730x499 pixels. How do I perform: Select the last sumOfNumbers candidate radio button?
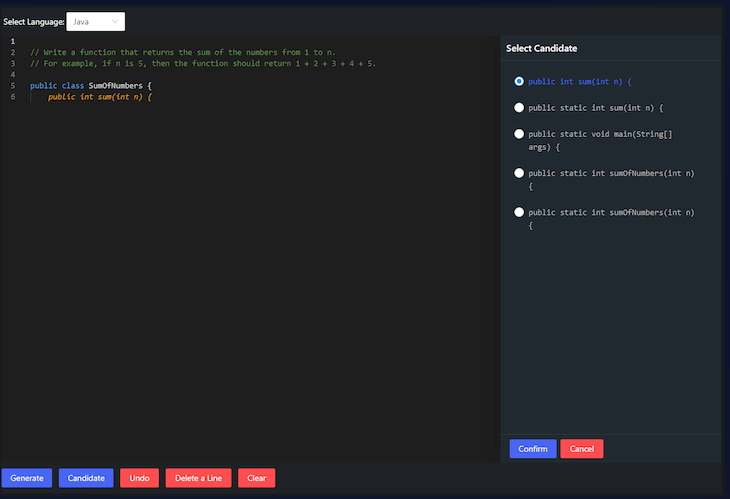(519, 212)
